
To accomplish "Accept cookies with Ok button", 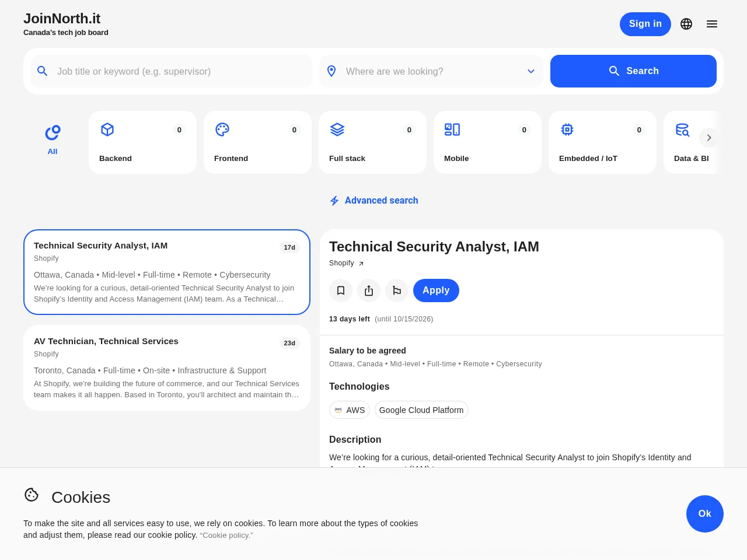I will pos(705,514).
